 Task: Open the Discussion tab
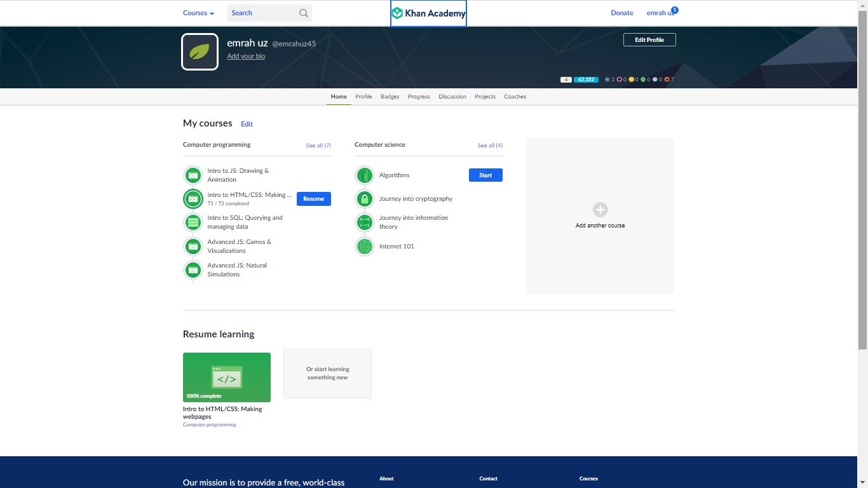[452, 97]
